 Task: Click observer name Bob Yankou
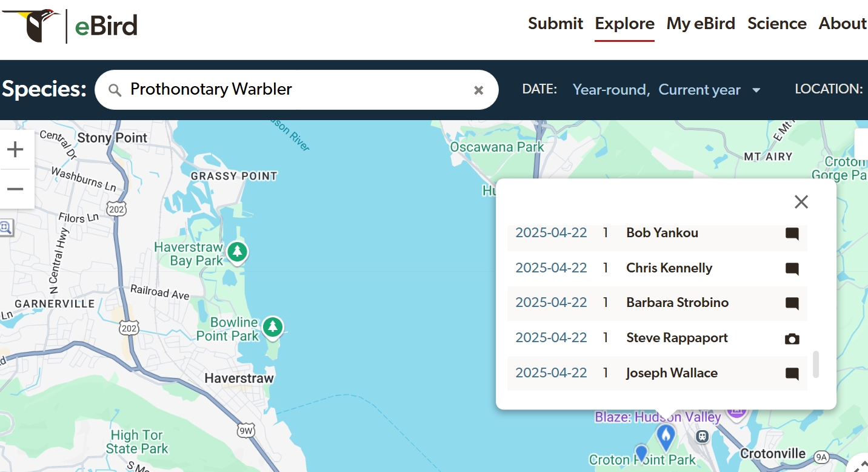click(662, 233)
